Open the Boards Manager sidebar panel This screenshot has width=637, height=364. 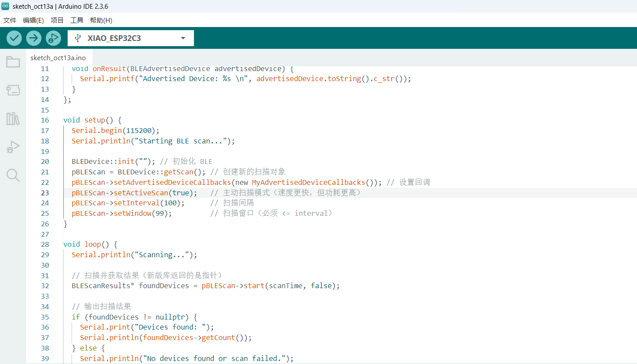[x=13, y=90]
